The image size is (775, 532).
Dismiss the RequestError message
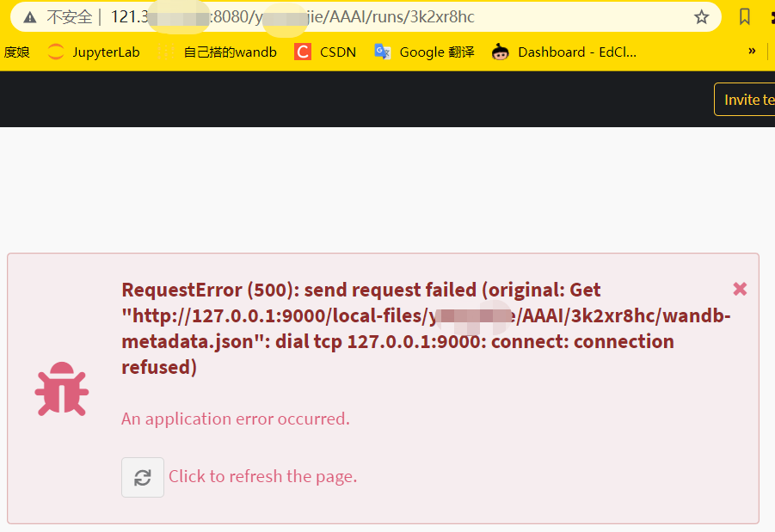[740, 289]
